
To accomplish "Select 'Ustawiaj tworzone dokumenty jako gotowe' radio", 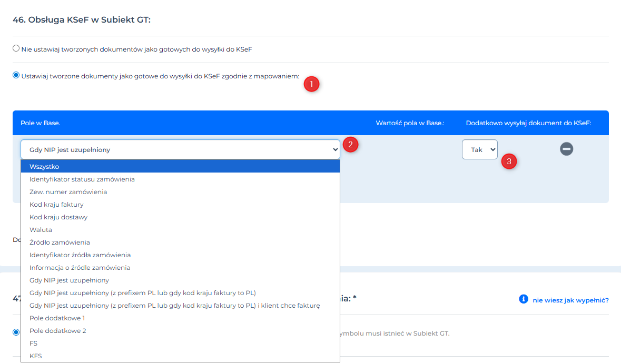I will click(x=16, y=75).
